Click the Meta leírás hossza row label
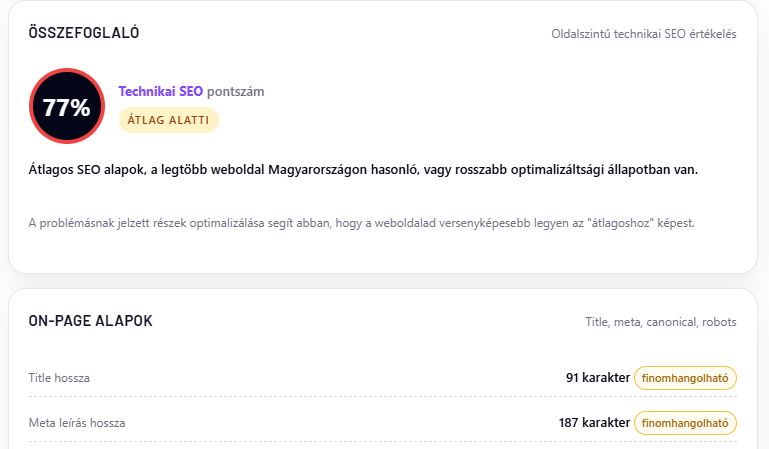769x449 pixels. point(77,423)
